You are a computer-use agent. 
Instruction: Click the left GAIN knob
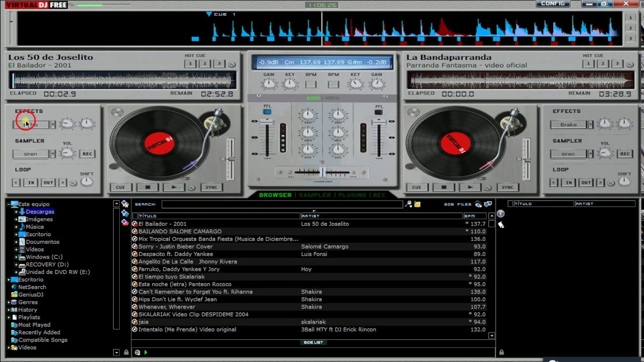pos(269,84)
